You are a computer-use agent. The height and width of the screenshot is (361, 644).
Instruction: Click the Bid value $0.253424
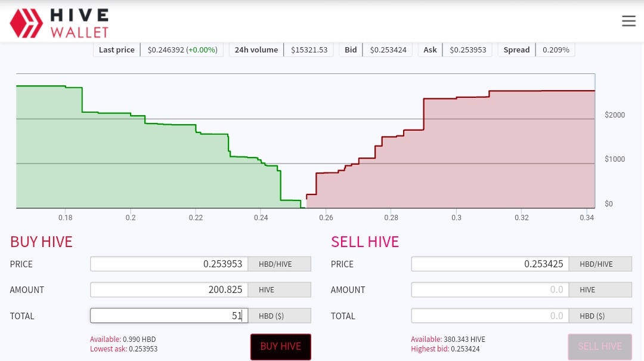click(388, 50)
